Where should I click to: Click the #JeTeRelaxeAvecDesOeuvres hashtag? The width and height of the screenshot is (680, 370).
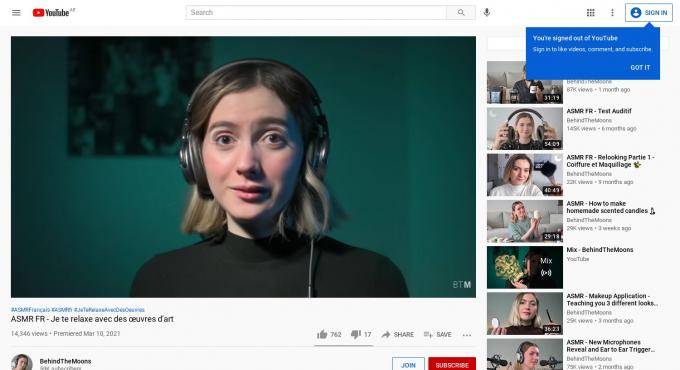pyautogui.click(x=109, y=310)
